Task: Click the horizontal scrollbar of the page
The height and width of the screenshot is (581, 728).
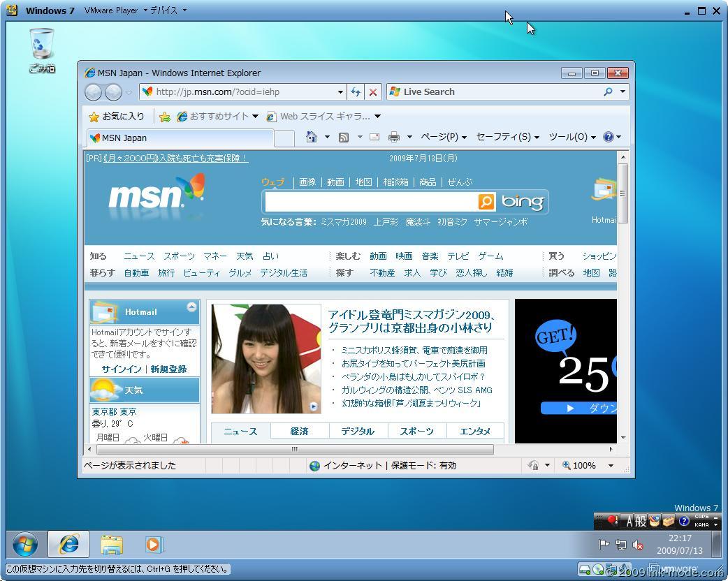Action: pos(293,449)
